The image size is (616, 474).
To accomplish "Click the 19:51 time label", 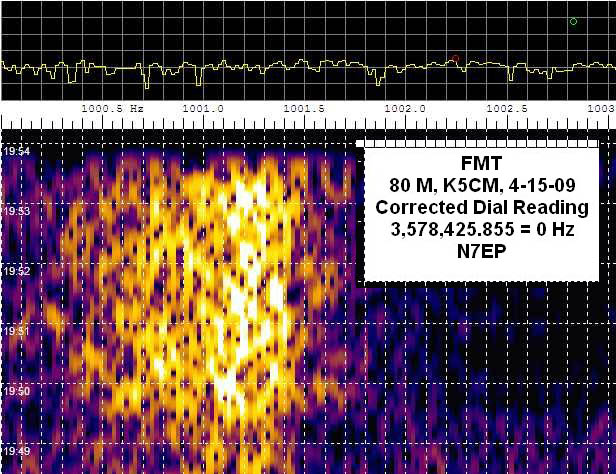I will [x=16, y=331].
